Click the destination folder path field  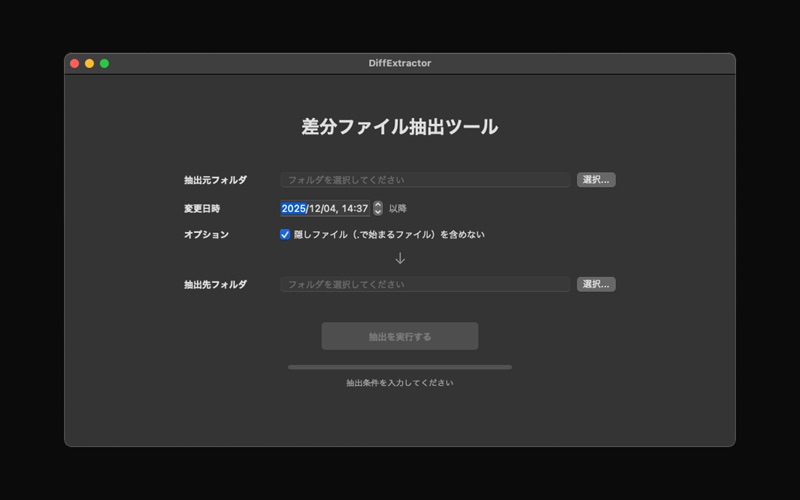point(425,284)
